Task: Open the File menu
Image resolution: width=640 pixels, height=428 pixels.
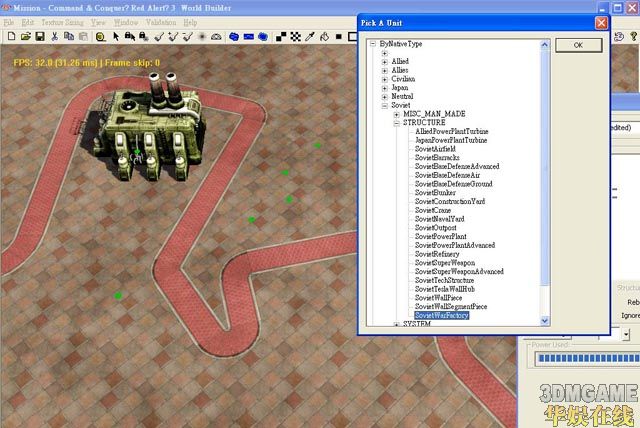Action: tap(9, 22)
